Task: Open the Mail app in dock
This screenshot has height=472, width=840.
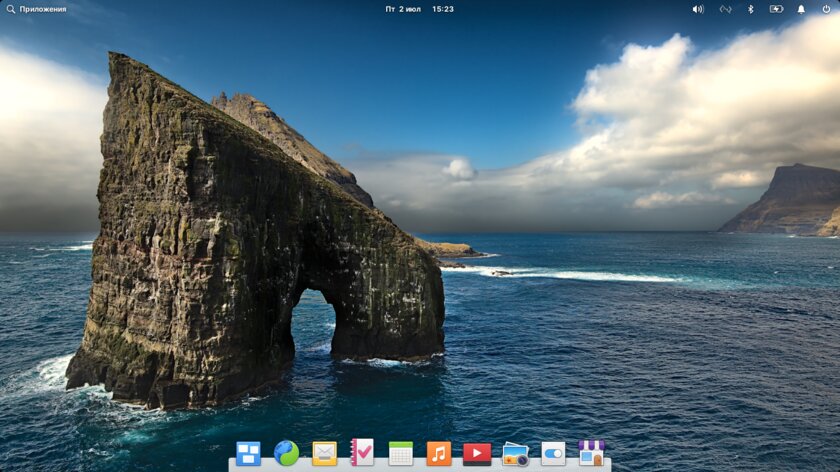Action: pos(324,454)
